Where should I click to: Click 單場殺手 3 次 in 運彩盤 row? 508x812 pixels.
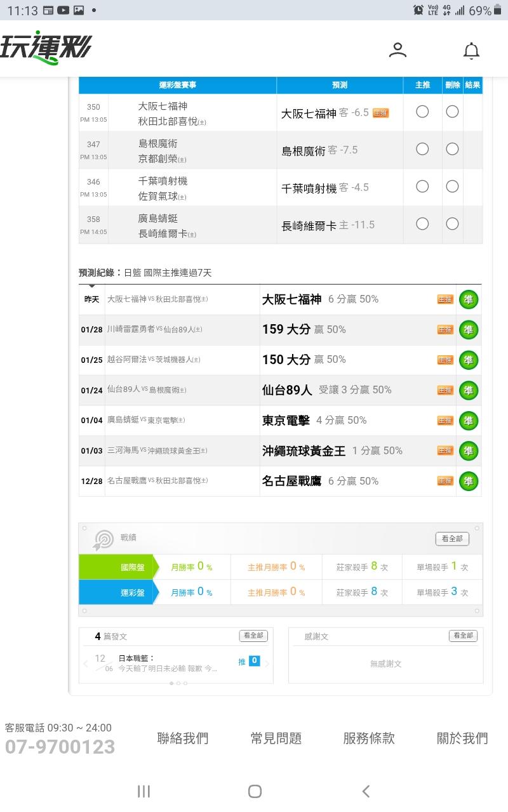click(x=443, y=592)
